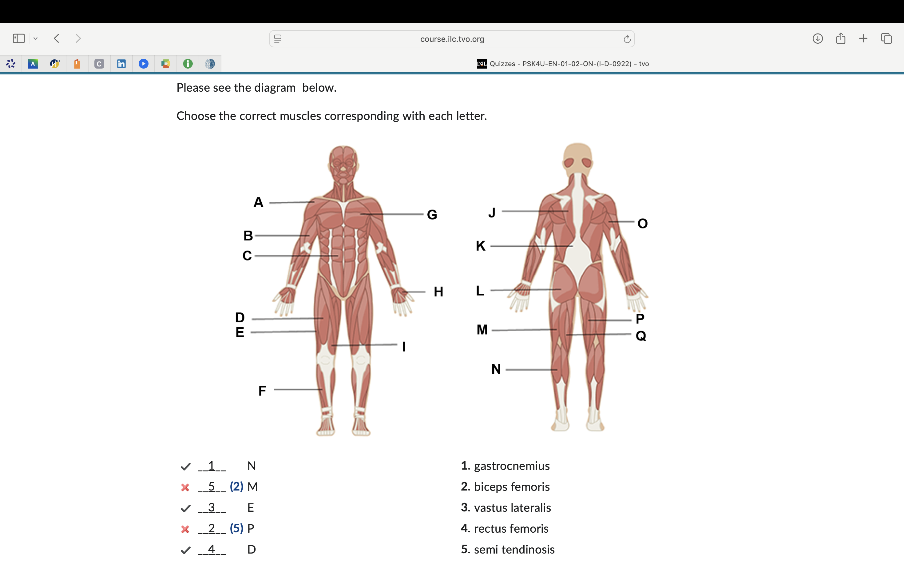Go forward to the next page
This screenshot has height=588, width=904.
78,38
